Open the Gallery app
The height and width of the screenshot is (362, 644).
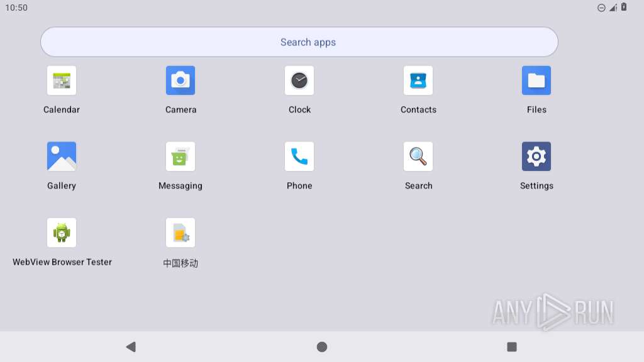62,156
